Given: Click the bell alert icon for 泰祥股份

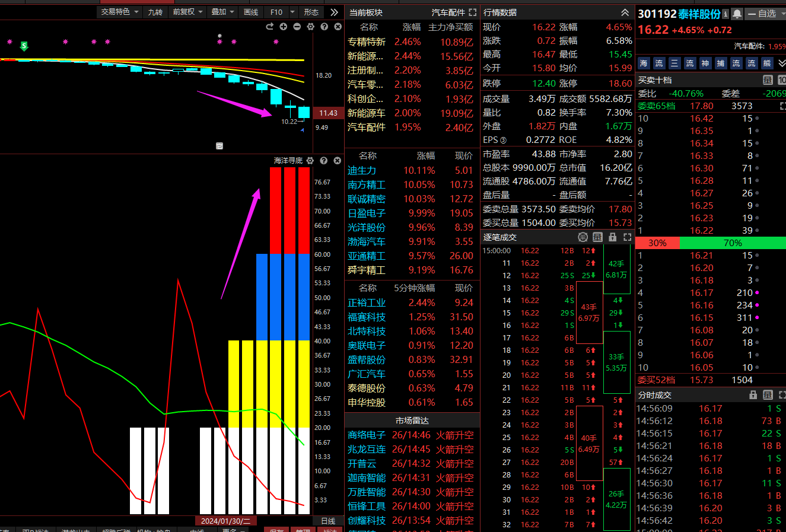Looking at the screenshot, I should [737, 14].
